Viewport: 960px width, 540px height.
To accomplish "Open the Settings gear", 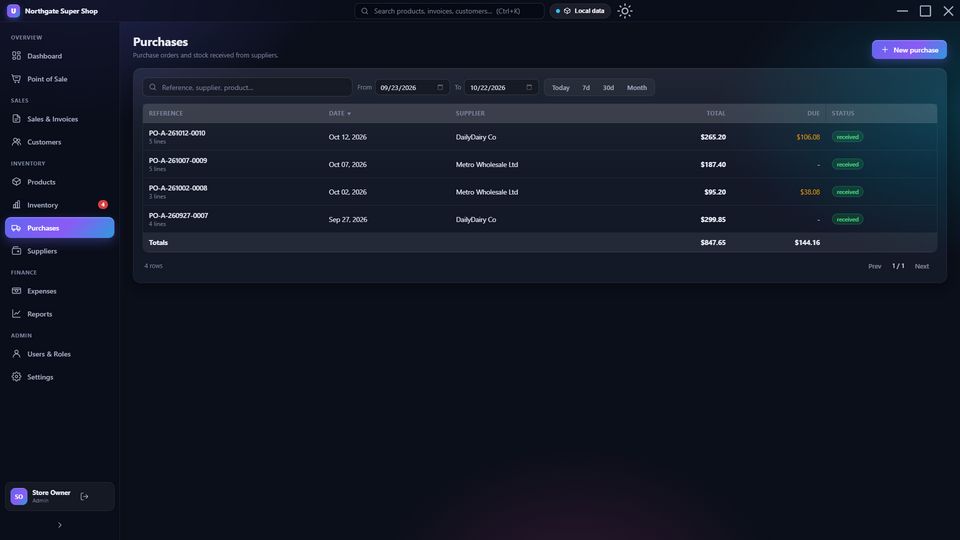I will (x=17, y=377).
